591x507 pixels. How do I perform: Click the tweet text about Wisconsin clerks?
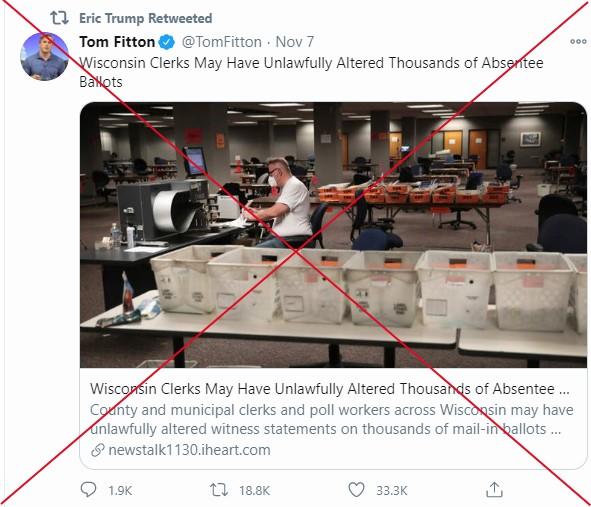click(311, 72)
